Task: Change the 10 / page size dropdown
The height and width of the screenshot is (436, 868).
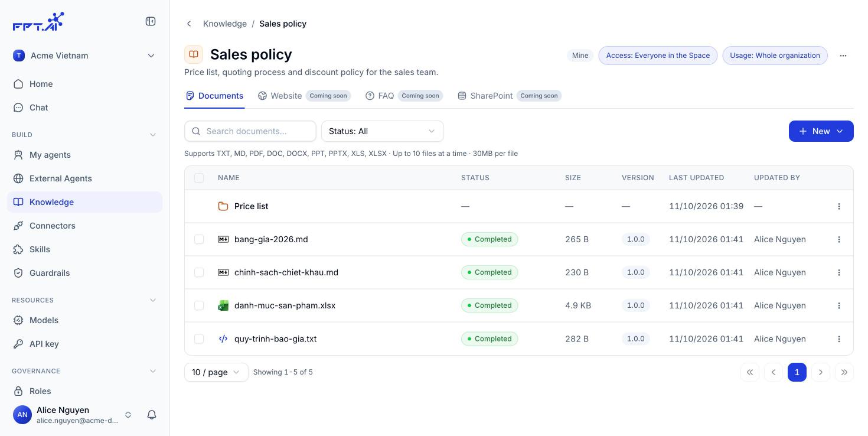Action: coord(216,372)
